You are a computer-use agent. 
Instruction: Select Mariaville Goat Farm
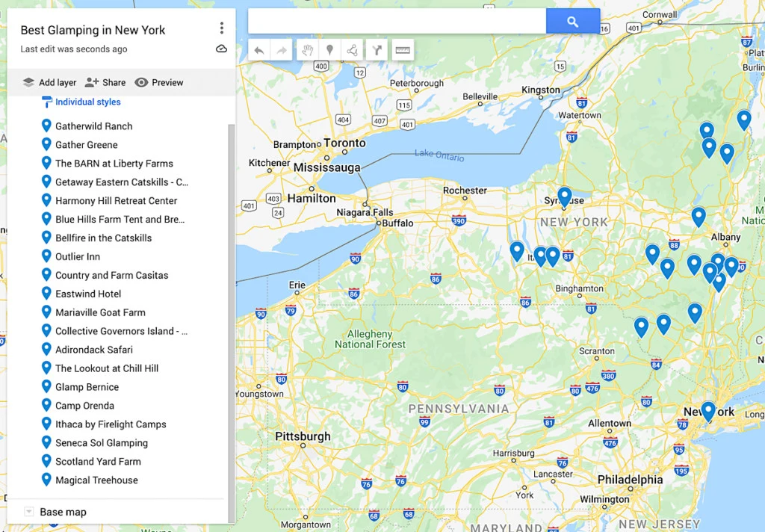tap(101, 312)
